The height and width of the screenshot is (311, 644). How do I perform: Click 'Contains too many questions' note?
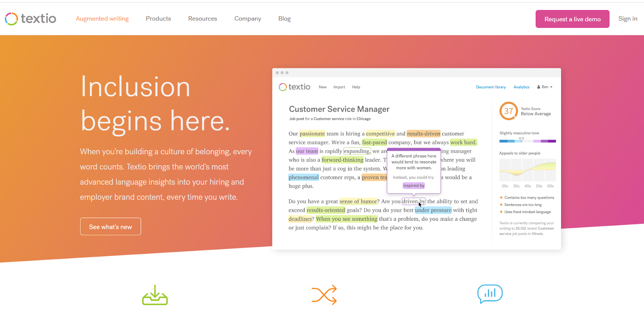(x=529, y=198)
